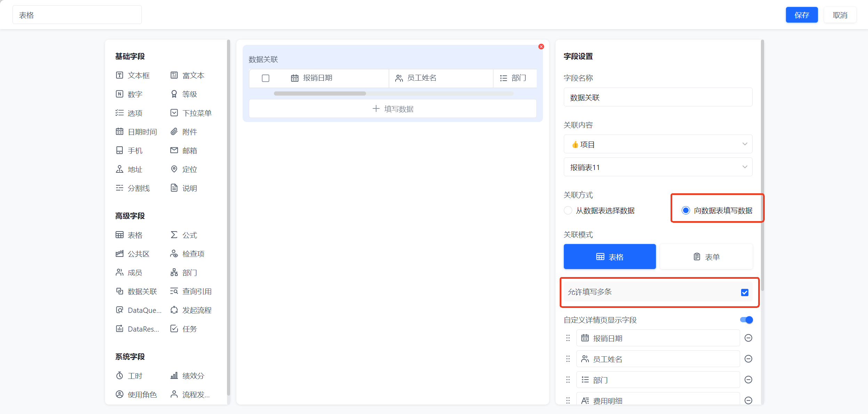The height and width of the screenshot is (414, 868).
Task: Click the 取消 button
Action: [840, 15]
